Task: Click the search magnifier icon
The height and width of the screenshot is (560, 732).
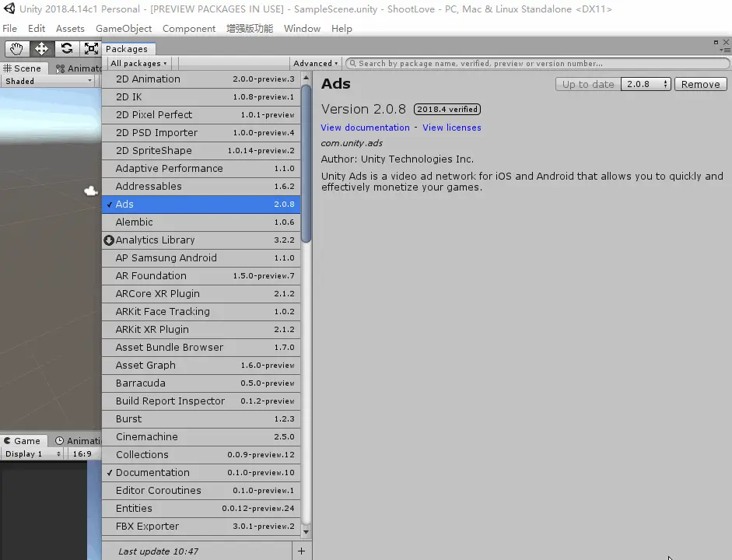Action: click(352, 64)
